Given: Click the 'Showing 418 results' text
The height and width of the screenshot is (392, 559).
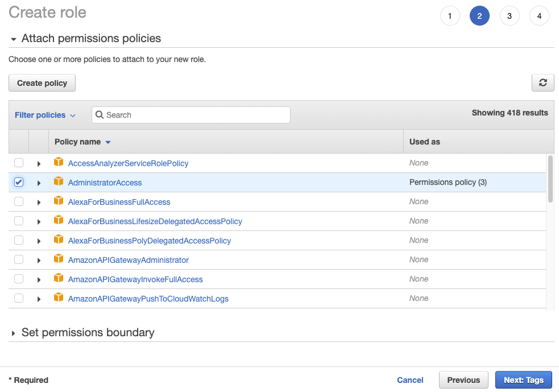Looking at the screenshot, I should point(510,113).
